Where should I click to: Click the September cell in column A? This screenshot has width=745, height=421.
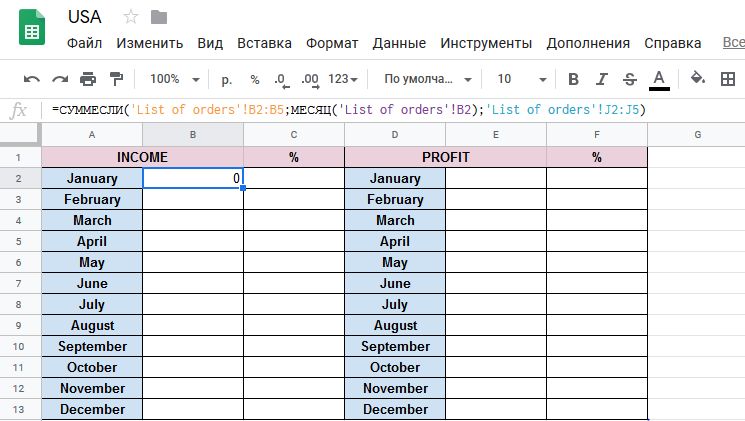92,346
